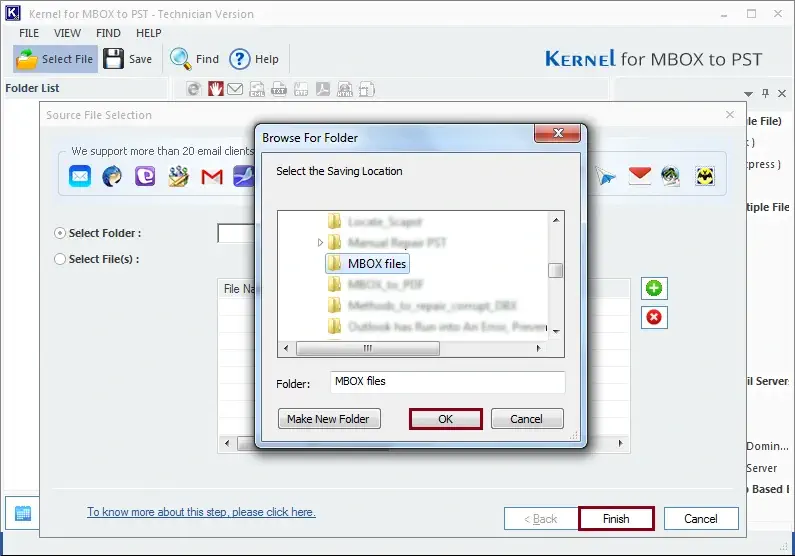Open the FILE menu

point(29,33)
